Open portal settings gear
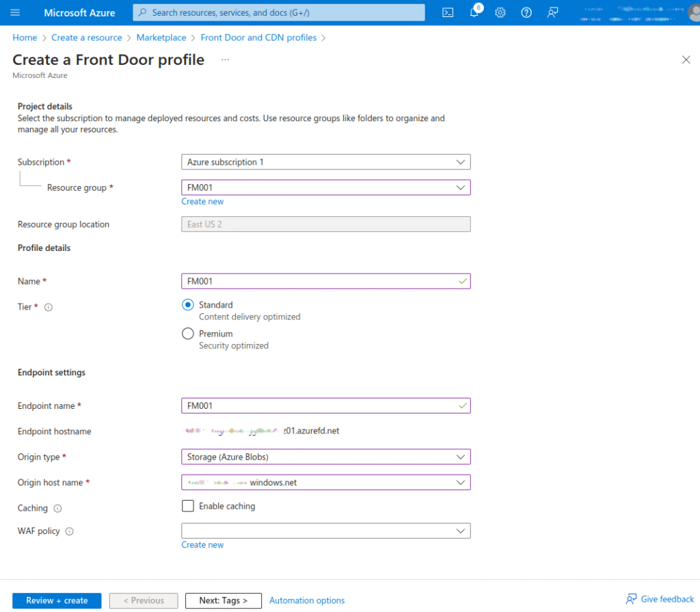Viewport: 700px width, 612px height. [x=500, y=12]
